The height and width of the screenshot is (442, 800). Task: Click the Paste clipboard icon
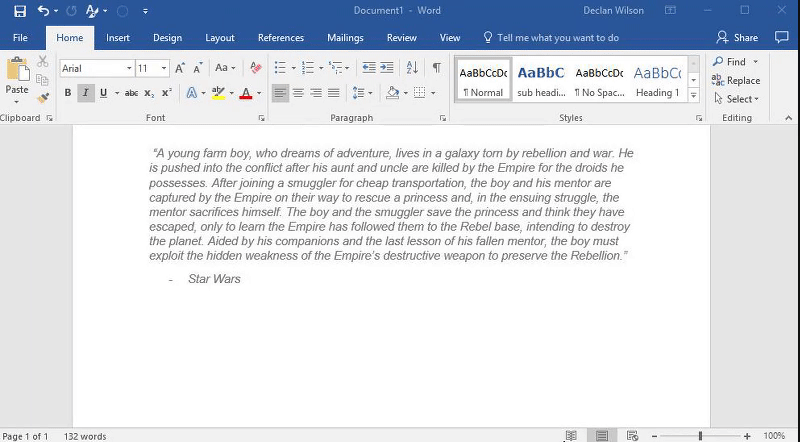[x=17, y=68]
